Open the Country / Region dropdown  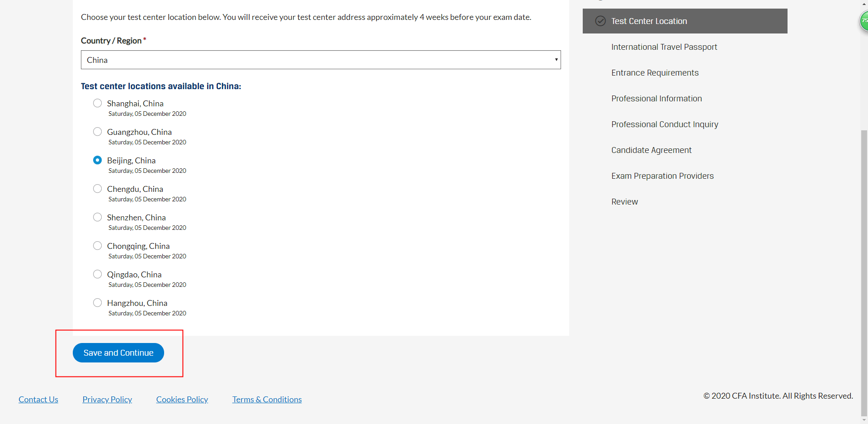(x=321, y=60)
